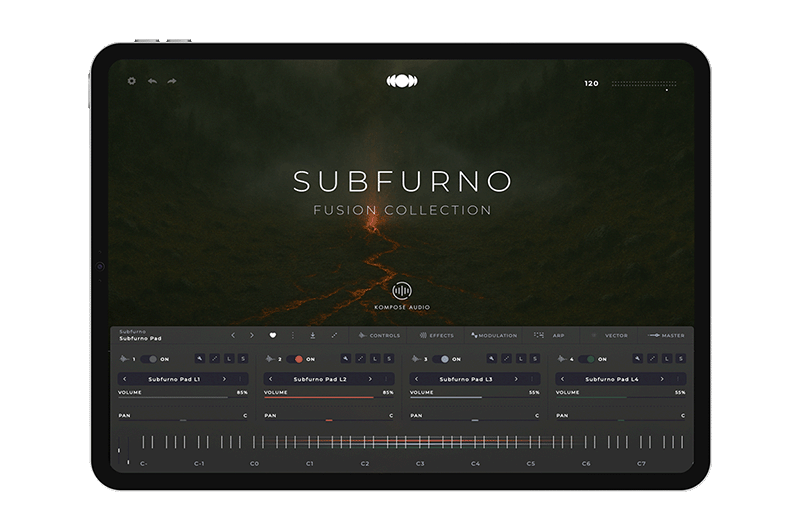Image resolution: width=800 pixels, height=530 pixels.
Task: Click layer 3 waveform icon
Action: pyautogui.click(x=416, y=359)
